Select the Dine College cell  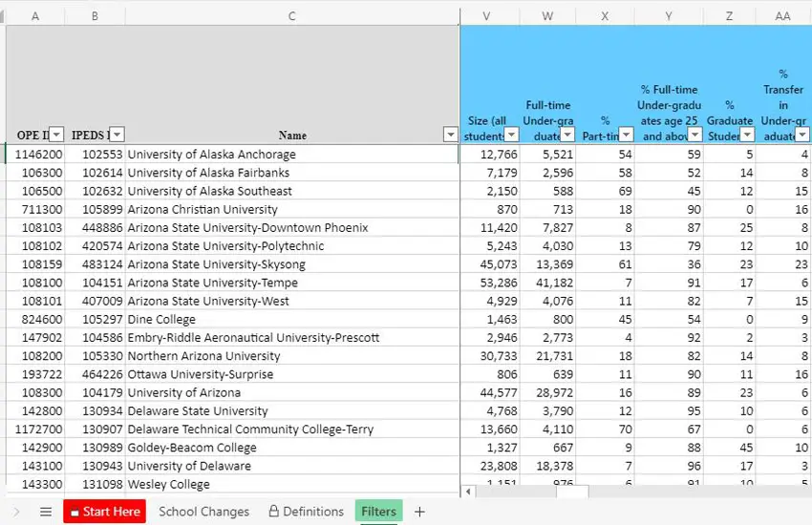point(292,319)
